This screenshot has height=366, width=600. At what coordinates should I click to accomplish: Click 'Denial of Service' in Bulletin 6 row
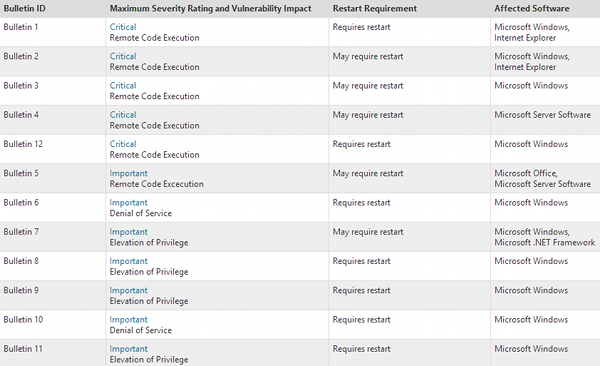(x=140, y=213)
